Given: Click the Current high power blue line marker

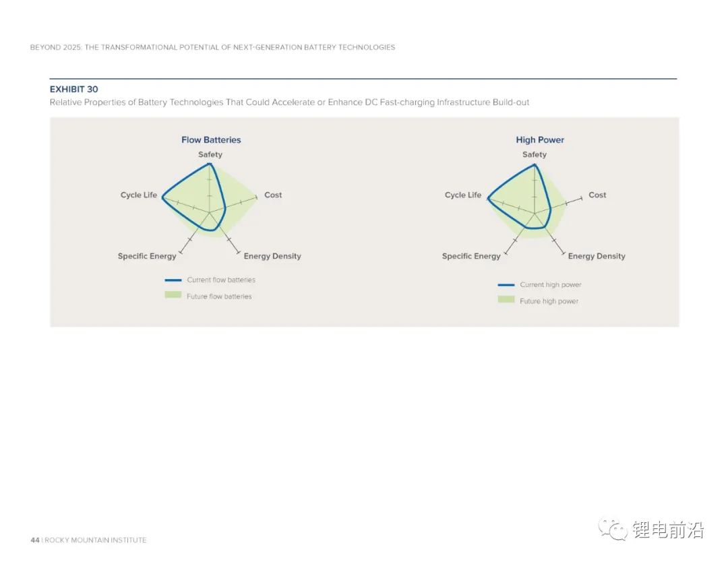Looking at the screenshot, I should 506,285.
